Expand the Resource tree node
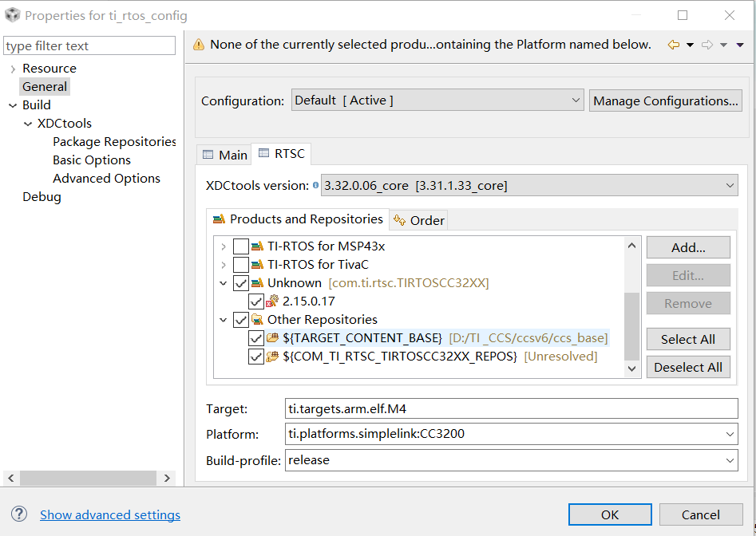Viewport: 756px width, 536px height. tap(13, 69)
